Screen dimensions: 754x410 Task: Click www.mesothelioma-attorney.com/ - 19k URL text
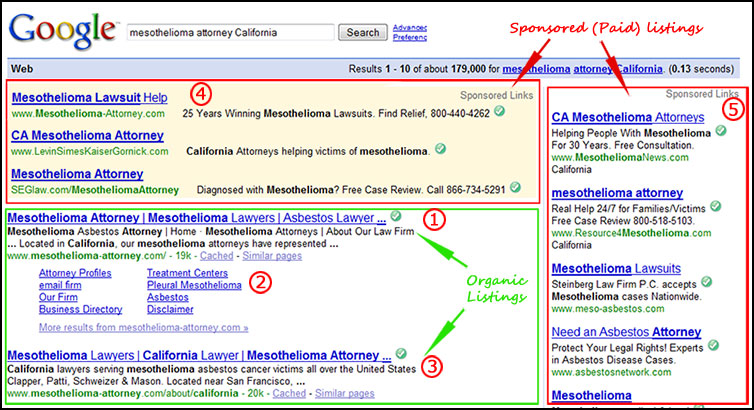(x=100, y=256)
